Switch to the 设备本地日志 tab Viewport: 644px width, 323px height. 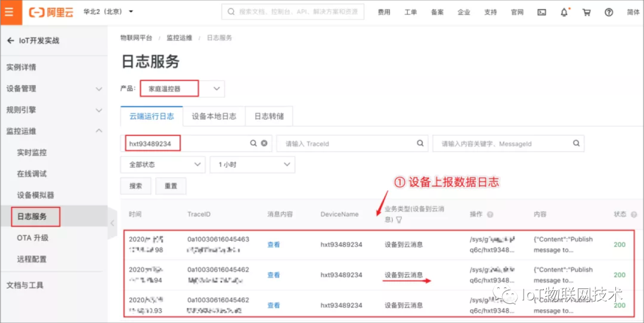tap(214, 116)
